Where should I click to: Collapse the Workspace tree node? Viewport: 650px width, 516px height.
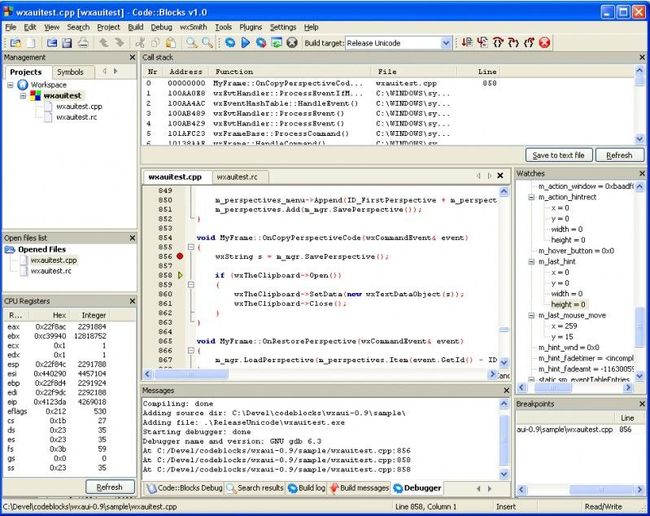click(10, 85)
